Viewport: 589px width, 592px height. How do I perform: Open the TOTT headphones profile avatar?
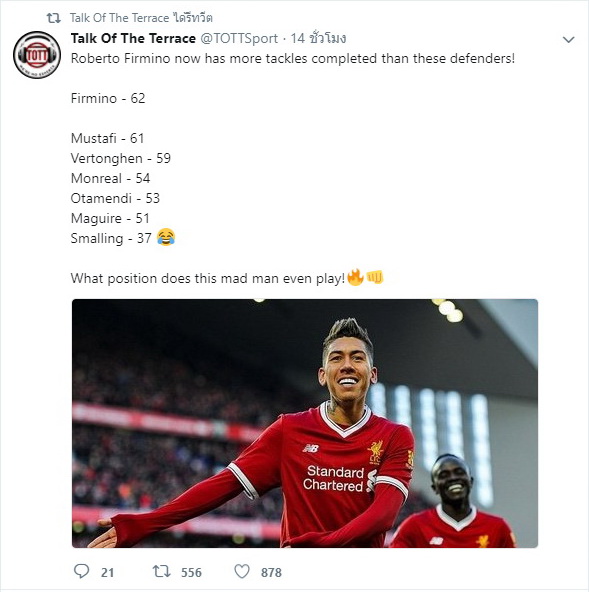pyautogui.click(x=37, y=55)
